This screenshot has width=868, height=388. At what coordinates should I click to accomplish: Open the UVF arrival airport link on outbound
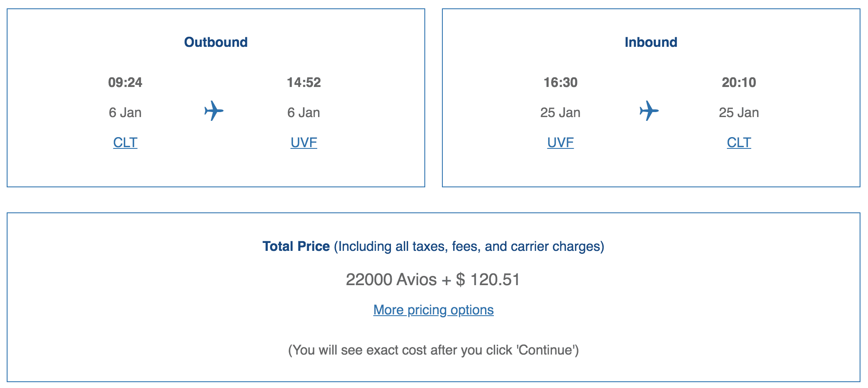click(x=303, y=143)
